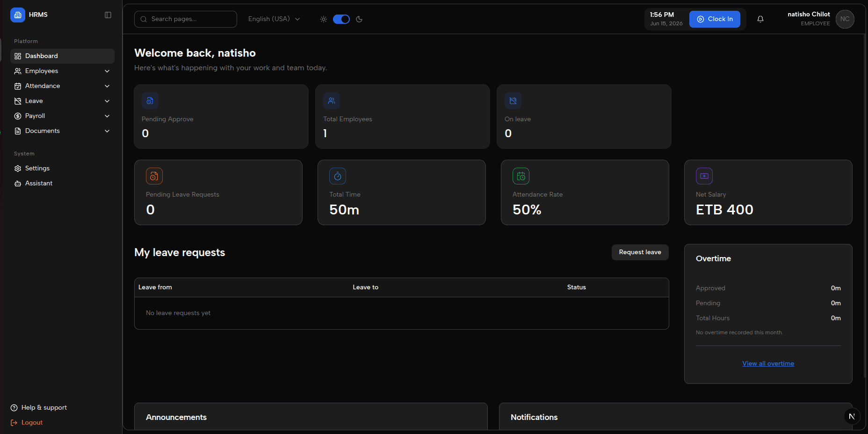Viewport: 868px width, 434px height.
Task: Click the Leave calendar-off icon in sidebar
Action: point(18,101)
